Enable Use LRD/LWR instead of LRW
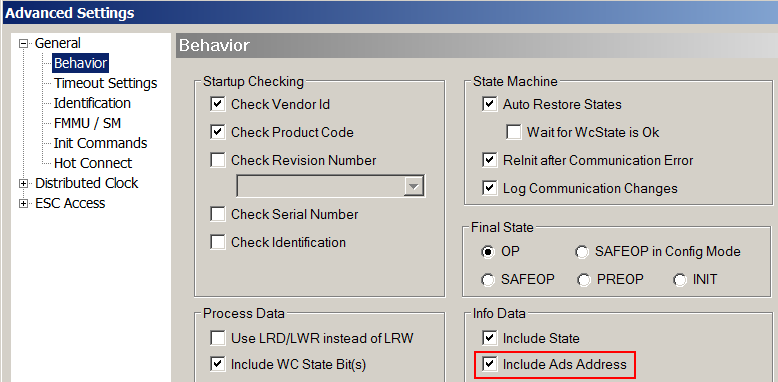The width and height of the screenshot is (778, 382). 217,338
